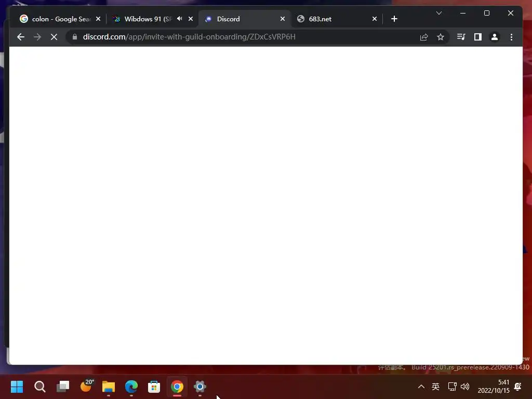Close the colon - Google Search tab
The width and height of the screenshot is (532, 399).
(98, 19)
